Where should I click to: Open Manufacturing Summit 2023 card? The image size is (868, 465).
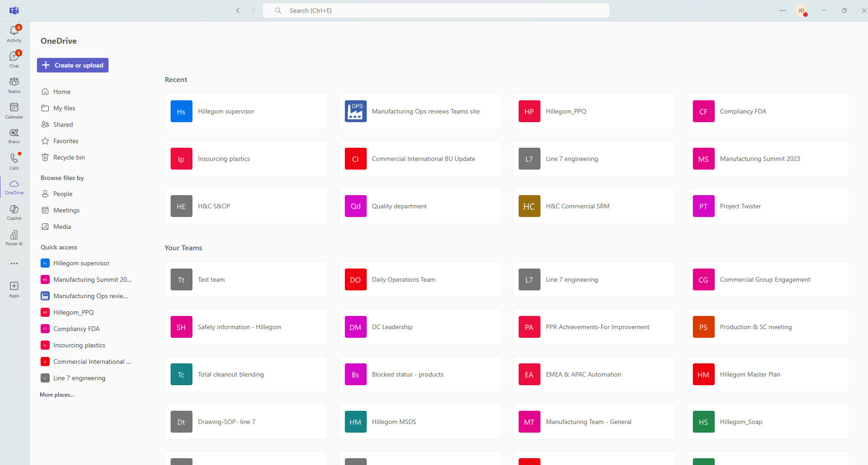tap(768, 159)
